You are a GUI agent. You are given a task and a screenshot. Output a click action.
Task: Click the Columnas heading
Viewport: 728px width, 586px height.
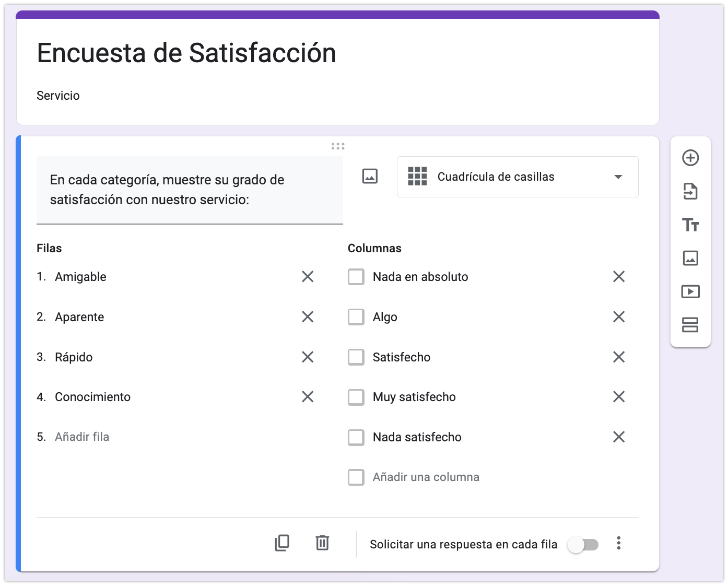tap(374, 248)
